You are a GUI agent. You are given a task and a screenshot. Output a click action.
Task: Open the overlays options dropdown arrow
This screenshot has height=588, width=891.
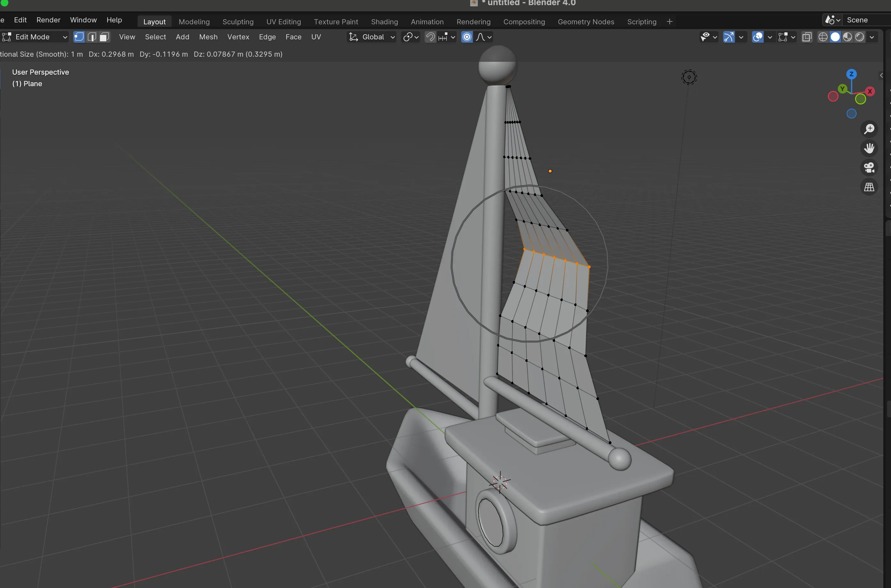[x=770, y=37]
